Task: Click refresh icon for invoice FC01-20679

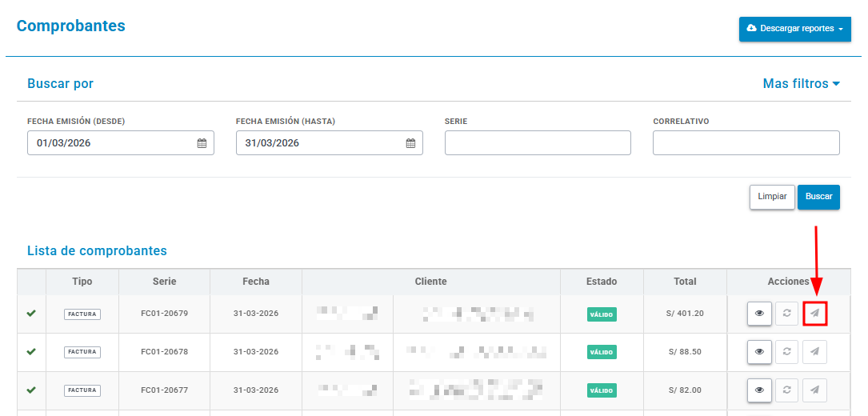Action: [786, 314]
